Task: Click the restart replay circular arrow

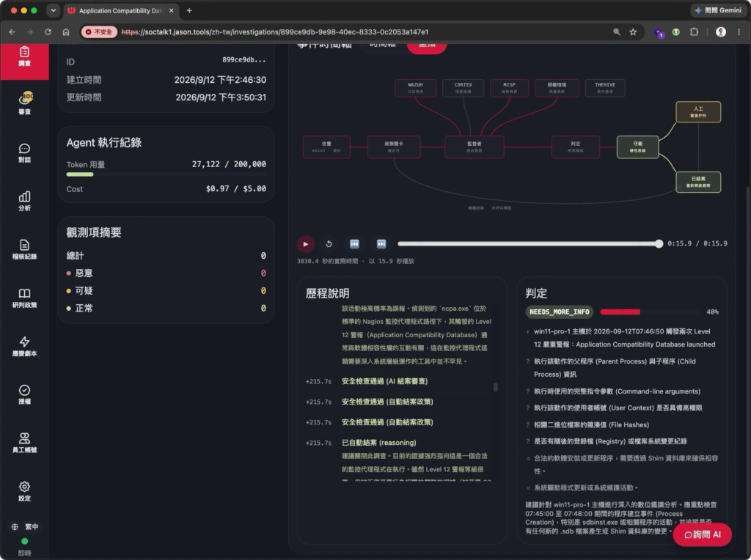Action: [329, 243]
